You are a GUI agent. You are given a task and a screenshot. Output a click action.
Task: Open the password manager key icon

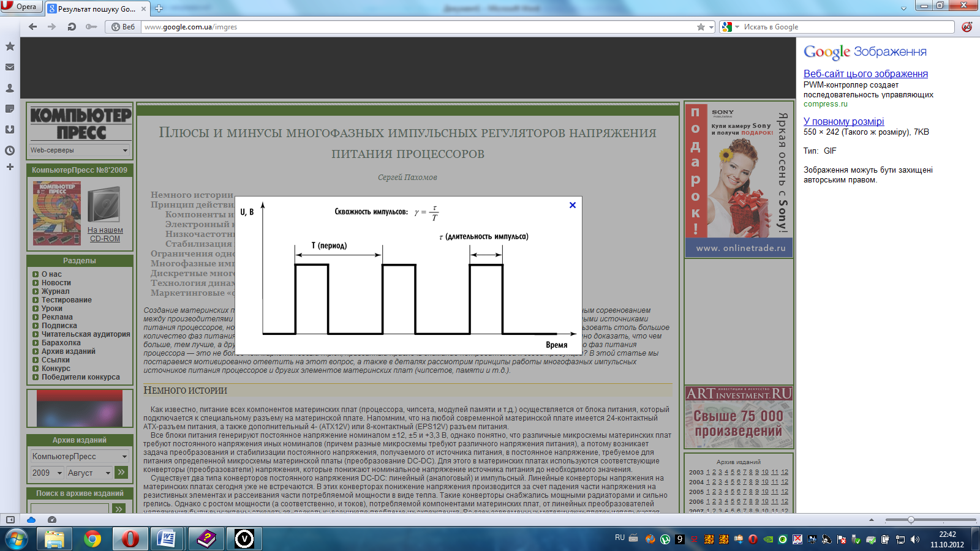pos(91,27)
